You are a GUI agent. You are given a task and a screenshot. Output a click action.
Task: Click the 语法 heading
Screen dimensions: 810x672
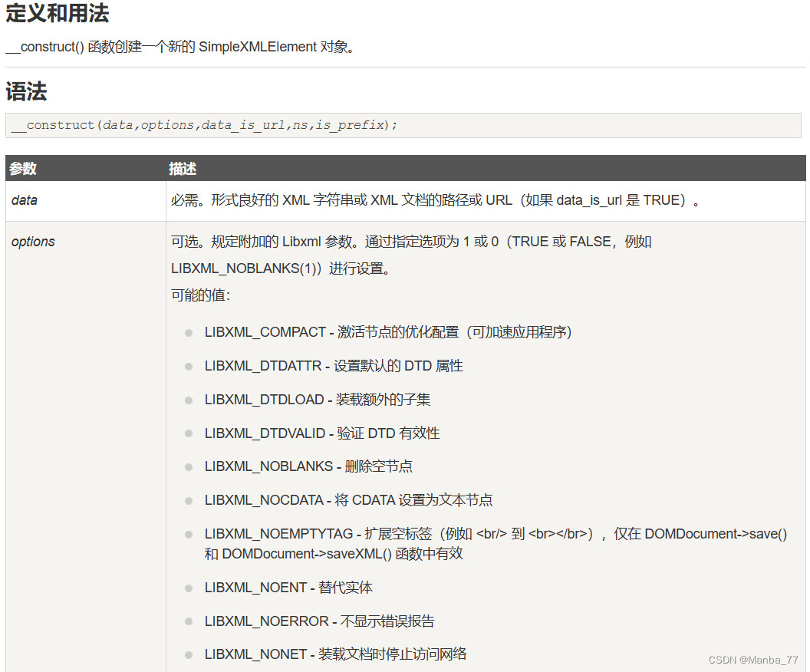[26, 91]
